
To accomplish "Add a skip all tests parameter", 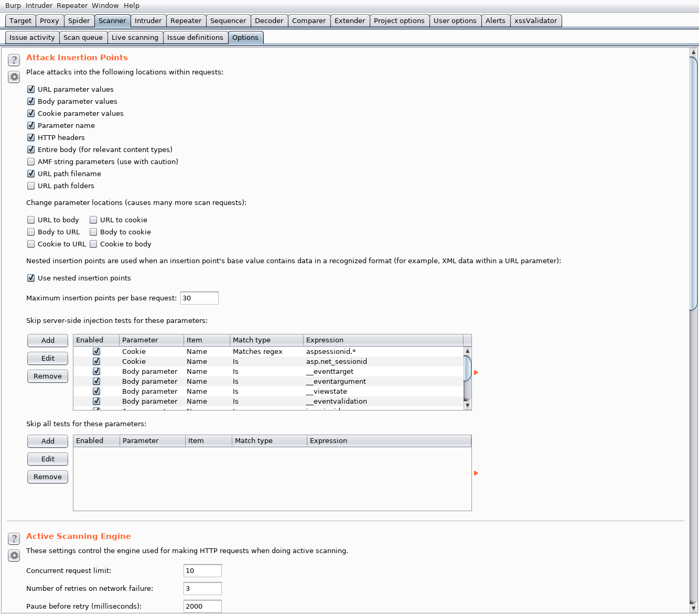I will click(48, 441).
